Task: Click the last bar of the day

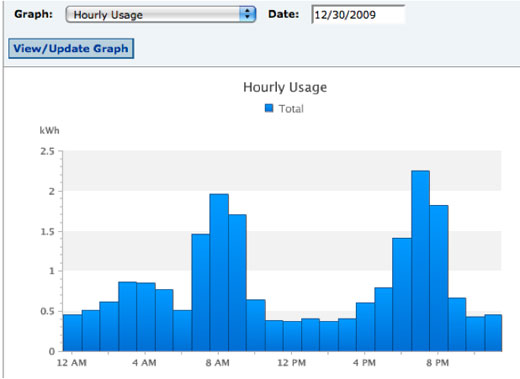Action: pos(493,333)
